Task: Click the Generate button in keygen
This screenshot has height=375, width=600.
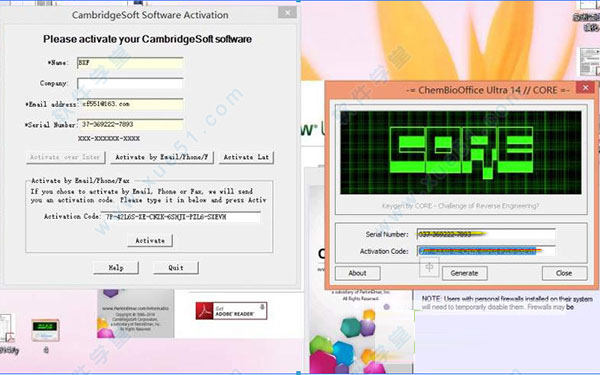Action: [x=464, y=273]
